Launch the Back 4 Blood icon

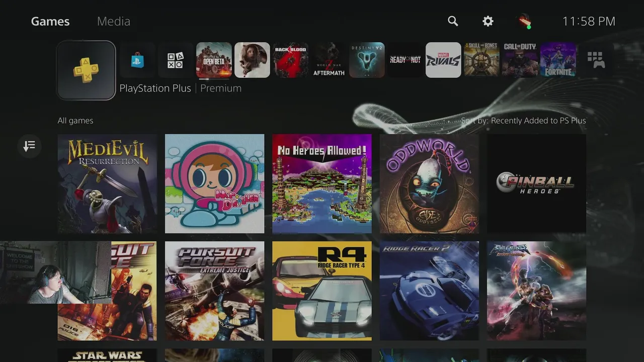tap(290, 60)
